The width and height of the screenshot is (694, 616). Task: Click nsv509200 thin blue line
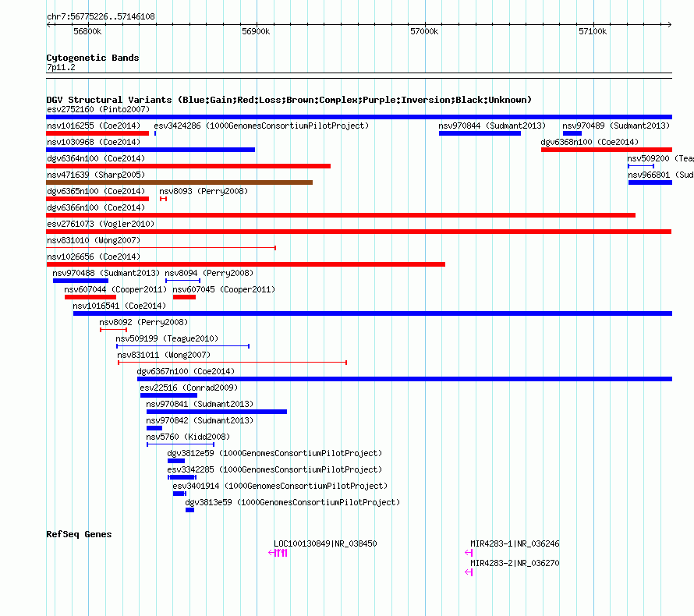point(641,166)
